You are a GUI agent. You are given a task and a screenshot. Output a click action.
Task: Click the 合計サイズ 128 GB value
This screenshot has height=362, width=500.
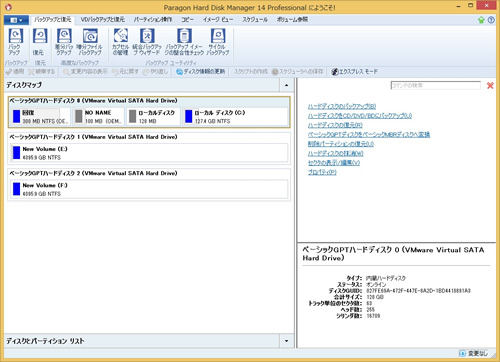(x=375, y=297)
